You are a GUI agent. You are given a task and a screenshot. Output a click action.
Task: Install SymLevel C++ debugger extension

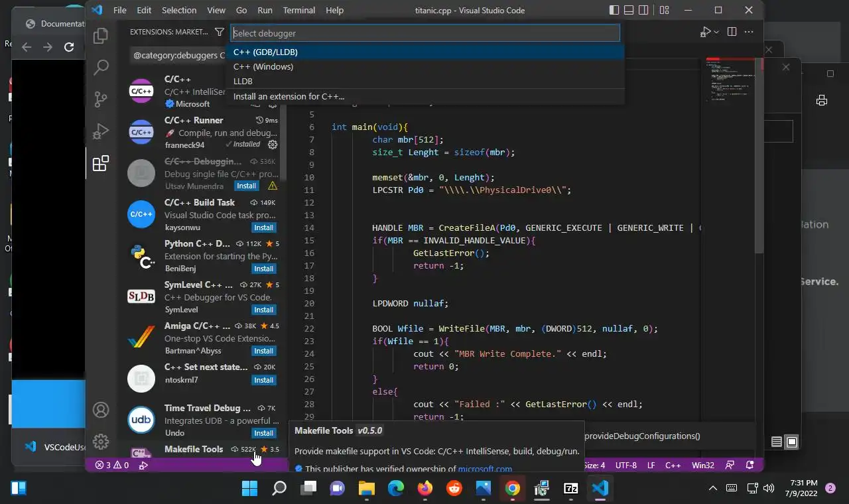click(x=264, y=310)
